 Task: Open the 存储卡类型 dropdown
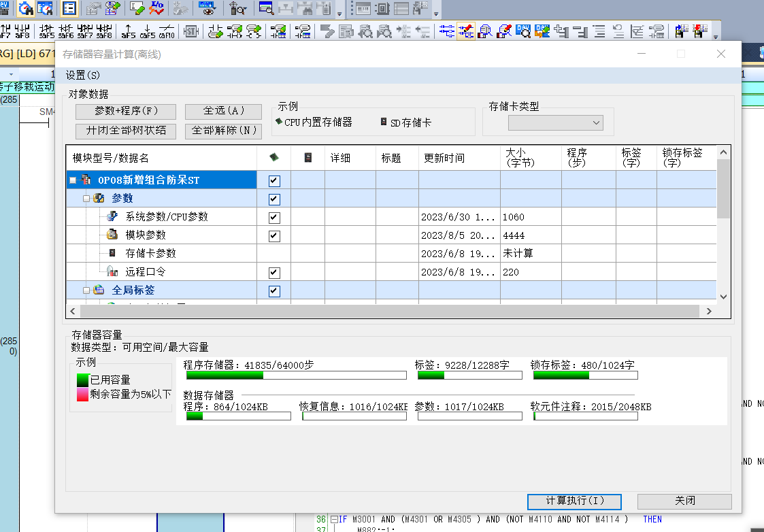[555, 122]
